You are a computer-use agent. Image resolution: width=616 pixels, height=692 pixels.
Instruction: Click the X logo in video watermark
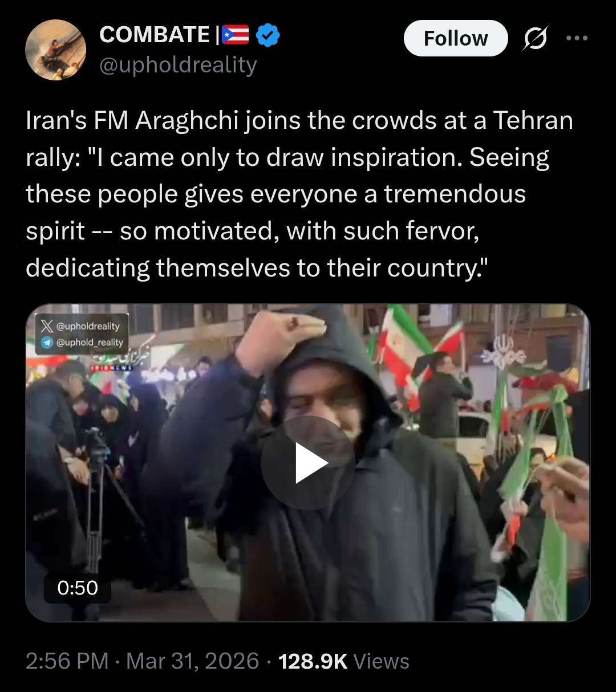click(47, 326)
